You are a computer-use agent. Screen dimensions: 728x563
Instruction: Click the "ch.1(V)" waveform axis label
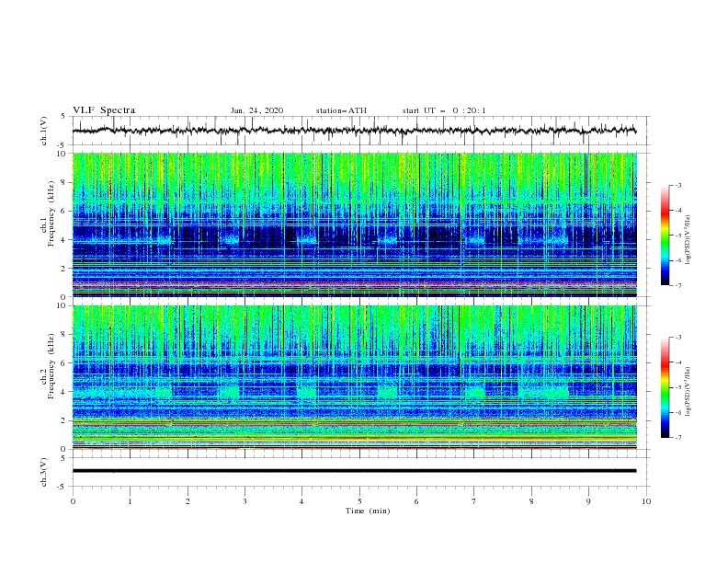[44, 131]
